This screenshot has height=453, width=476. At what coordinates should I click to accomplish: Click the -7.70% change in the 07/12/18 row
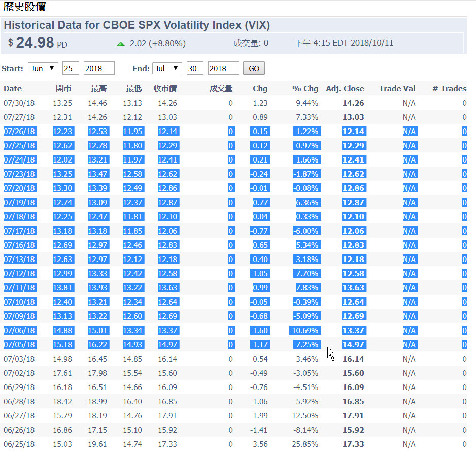click(x=307, y=273)
